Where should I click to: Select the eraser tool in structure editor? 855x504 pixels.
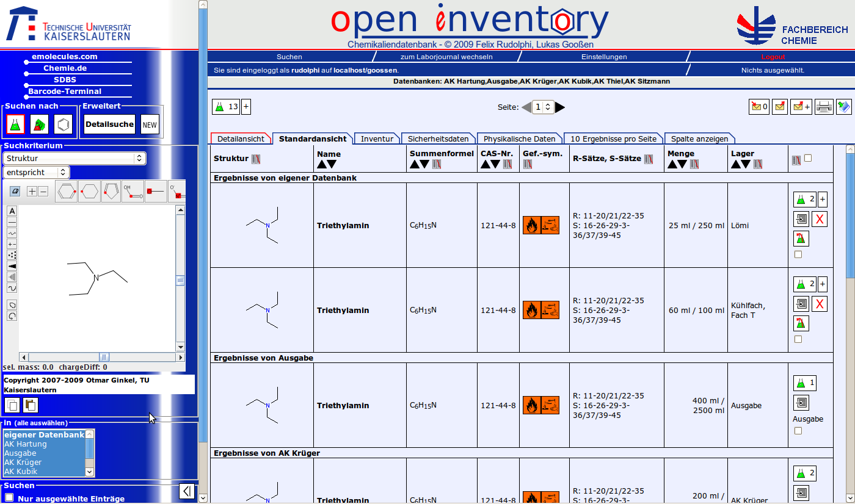[15, 191]
